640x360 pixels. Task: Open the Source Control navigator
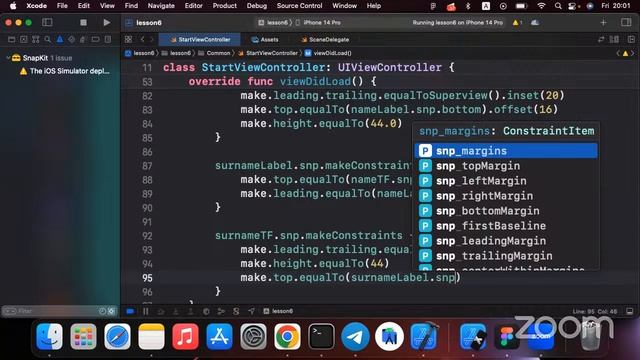(24, 40)
